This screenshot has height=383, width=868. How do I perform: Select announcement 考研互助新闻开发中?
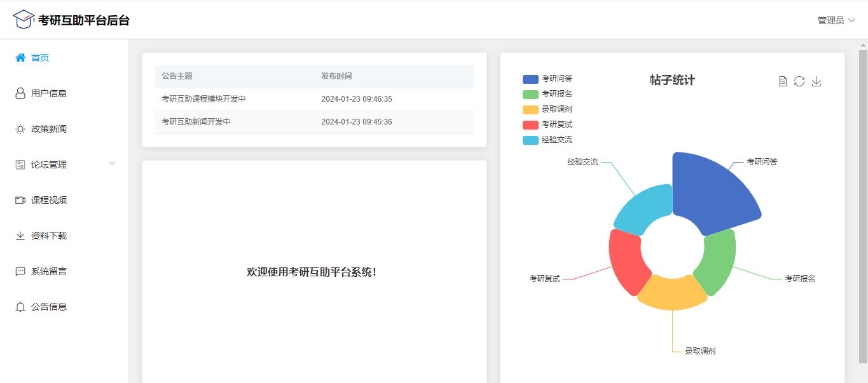tap(196, 122)
